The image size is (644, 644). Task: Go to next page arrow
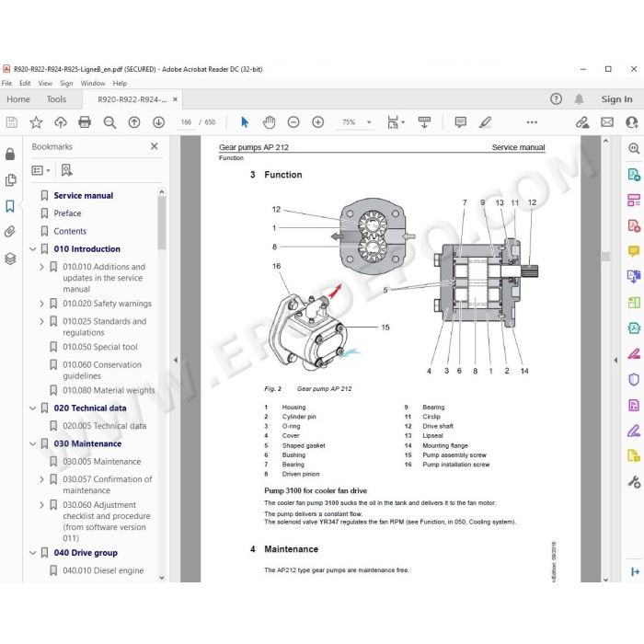[158, 122]
